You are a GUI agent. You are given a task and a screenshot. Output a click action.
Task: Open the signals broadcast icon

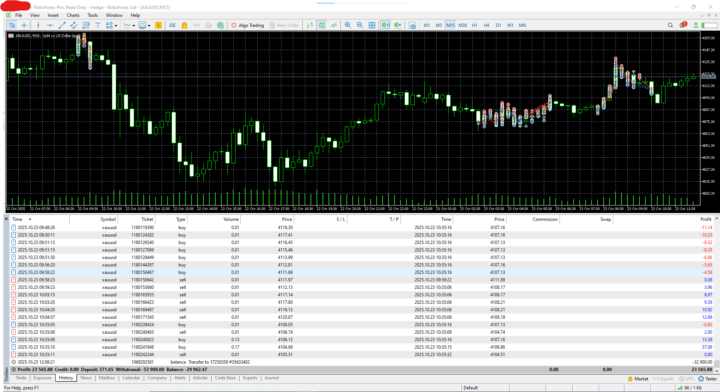tap(197, 25)
